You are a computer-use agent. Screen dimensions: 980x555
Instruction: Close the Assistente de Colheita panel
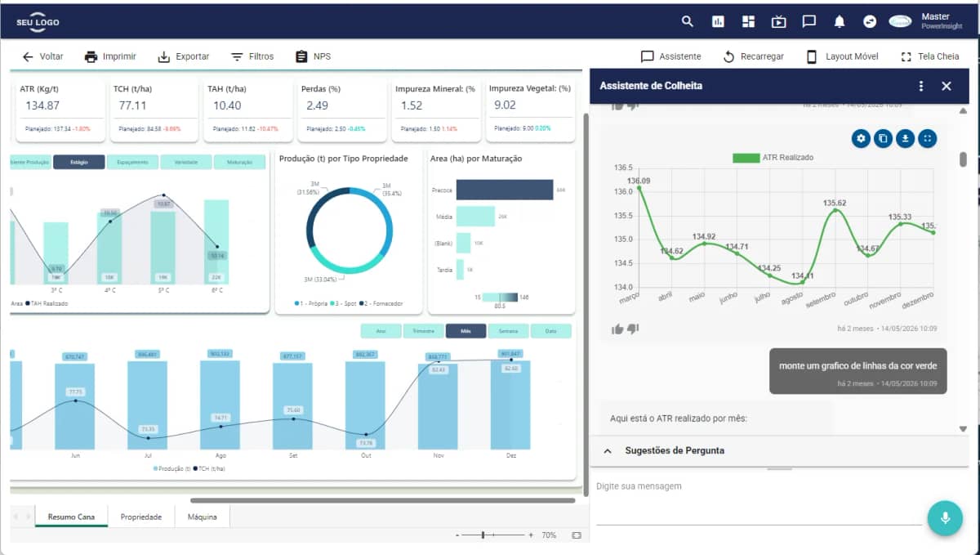point(947,86)
